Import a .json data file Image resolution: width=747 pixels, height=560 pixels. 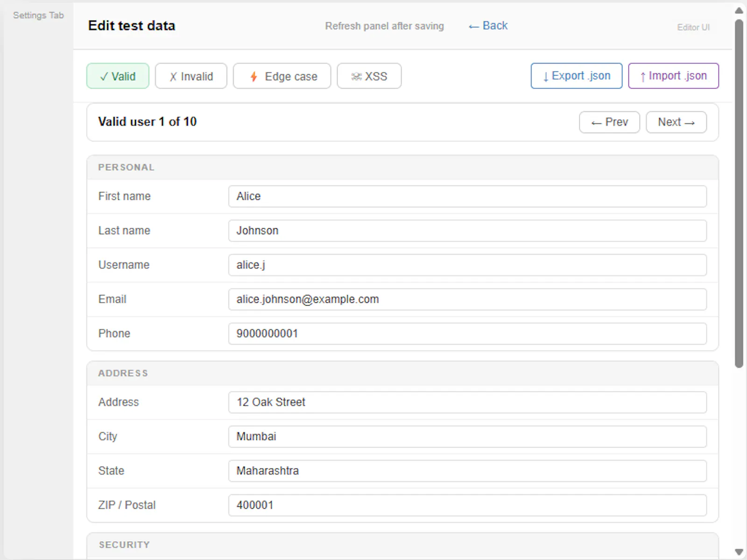[x=673, y=76]
